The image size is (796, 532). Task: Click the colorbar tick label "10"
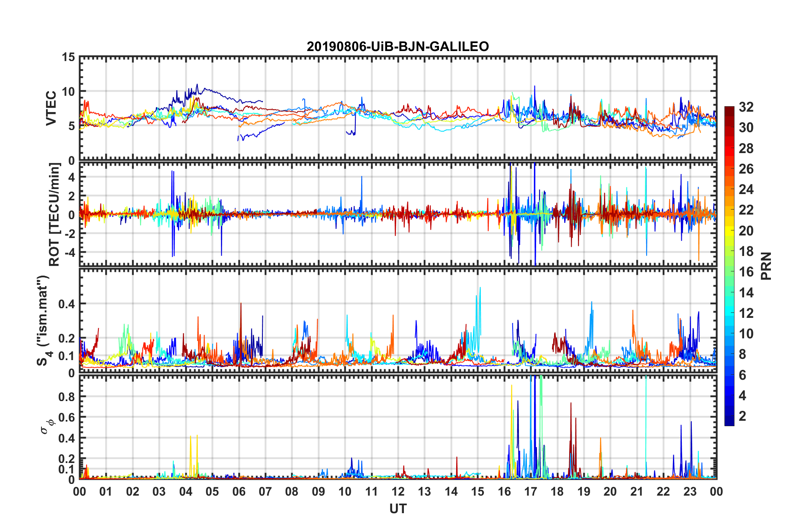746,334
